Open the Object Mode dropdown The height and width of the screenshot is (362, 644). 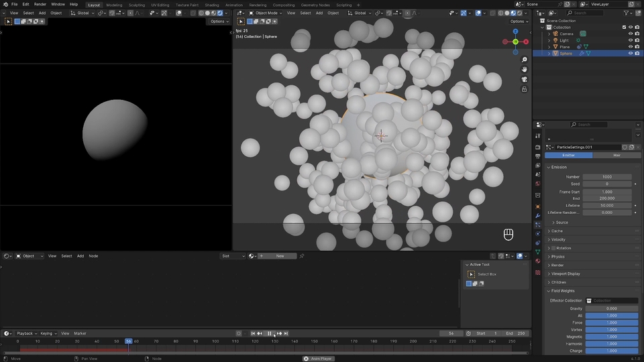[266, 13]
